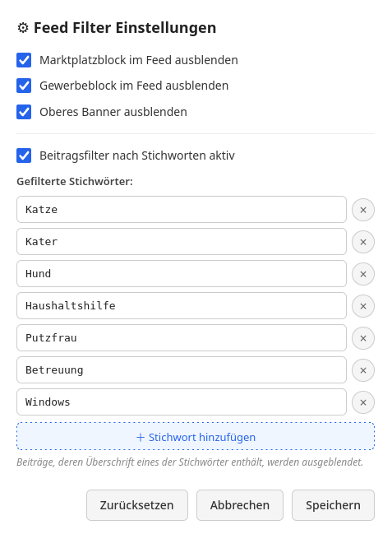Remove the Katze keyword with its X icon
This screenshot has height=534, width=392.
tap(363, 210)
